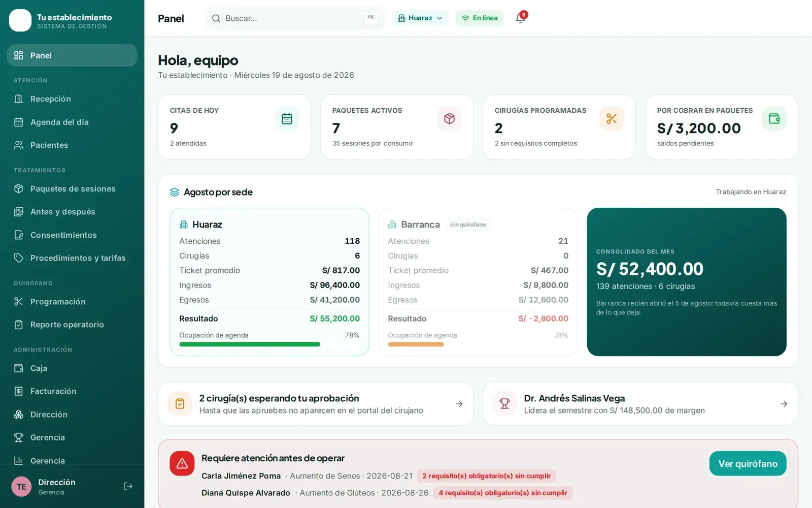Image resolution: width=812 pixels, height=508 pixels.
Task: Click Huaraz Resultado S/ 55,200.00
Action: pos(334,319)
